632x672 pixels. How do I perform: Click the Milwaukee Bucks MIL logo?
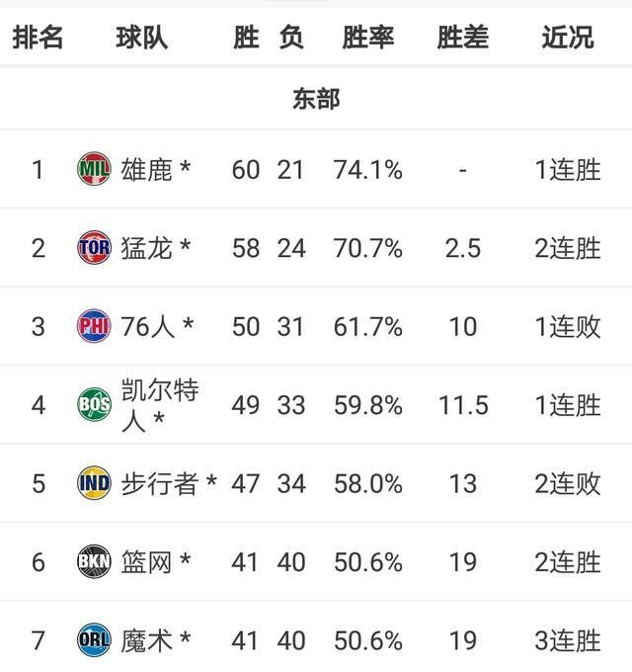(94, 169)
